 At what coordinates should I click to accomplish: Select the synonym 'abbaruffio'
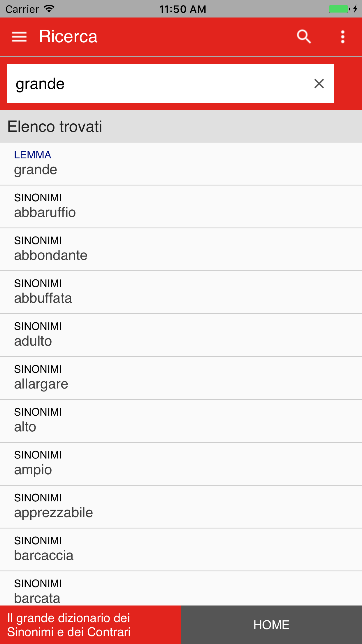pos(181,206)
